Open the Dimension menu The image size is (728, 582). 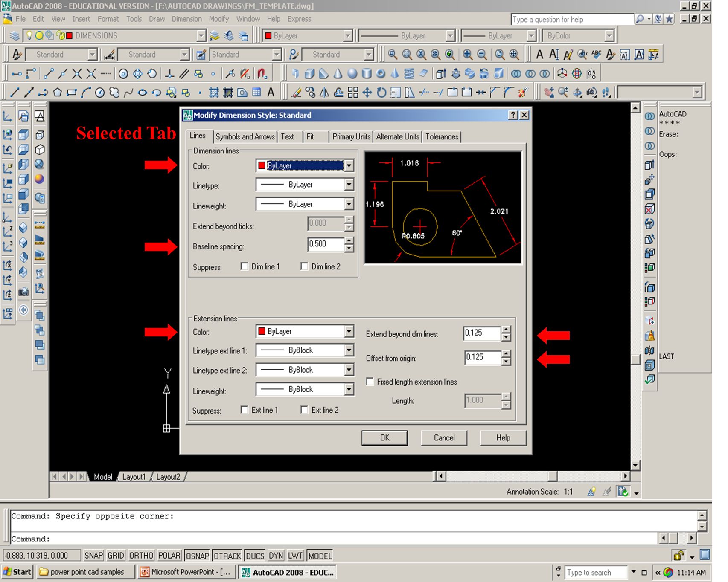(x=186, y=19)
